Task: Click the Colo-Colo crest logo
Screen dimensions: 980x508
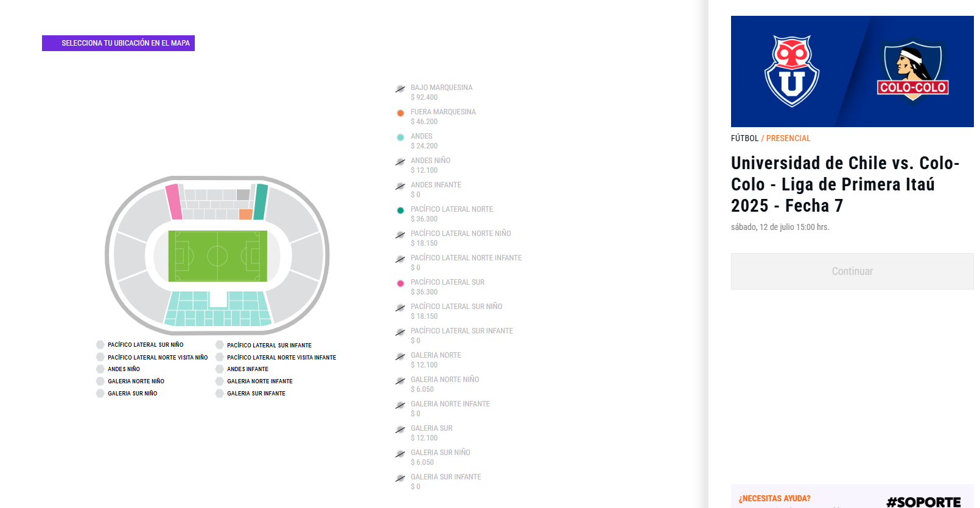Action: [912, 71]
